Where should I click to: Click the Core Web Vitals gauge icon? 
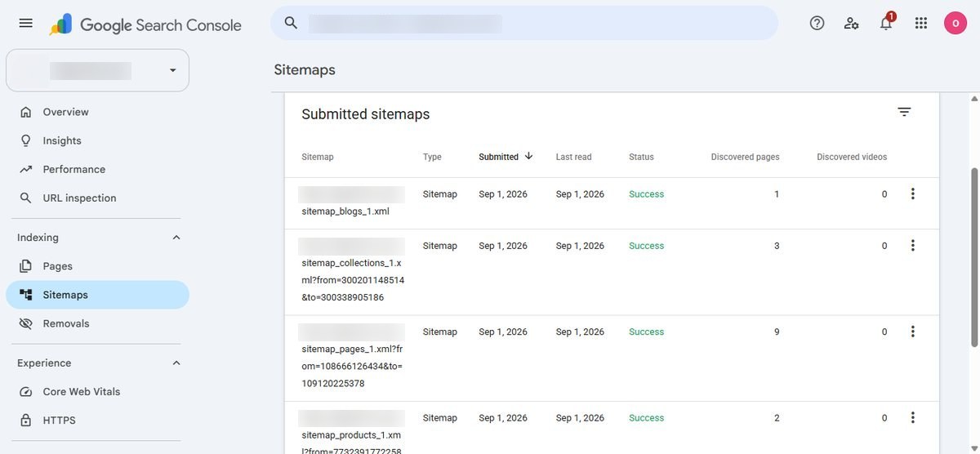26,392
